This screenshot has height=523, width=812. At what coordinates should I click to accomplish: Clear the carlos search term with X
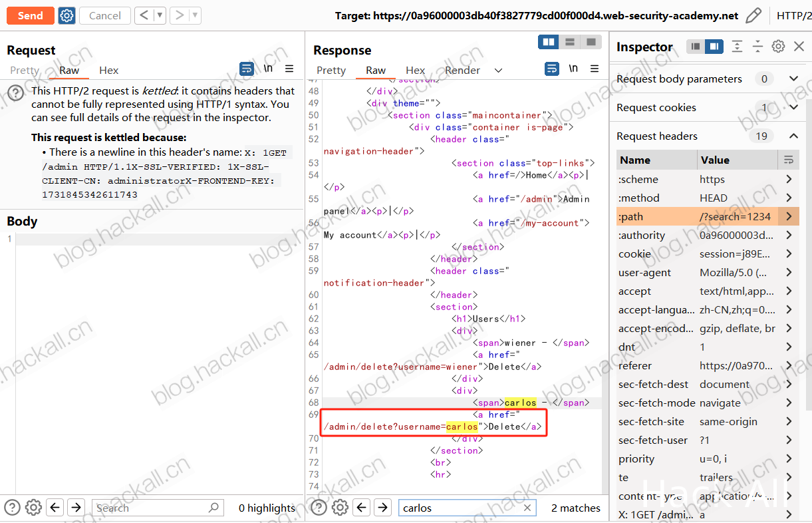(x=527, y=508)
